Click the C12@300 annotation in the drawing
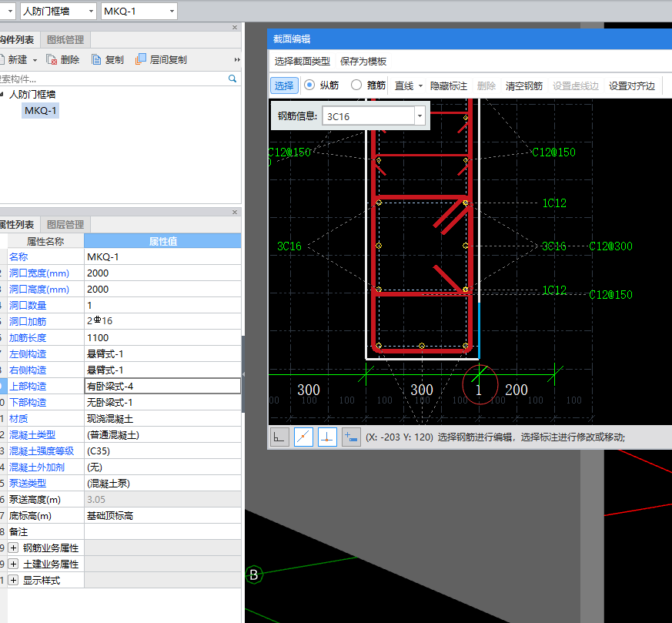 610,246
